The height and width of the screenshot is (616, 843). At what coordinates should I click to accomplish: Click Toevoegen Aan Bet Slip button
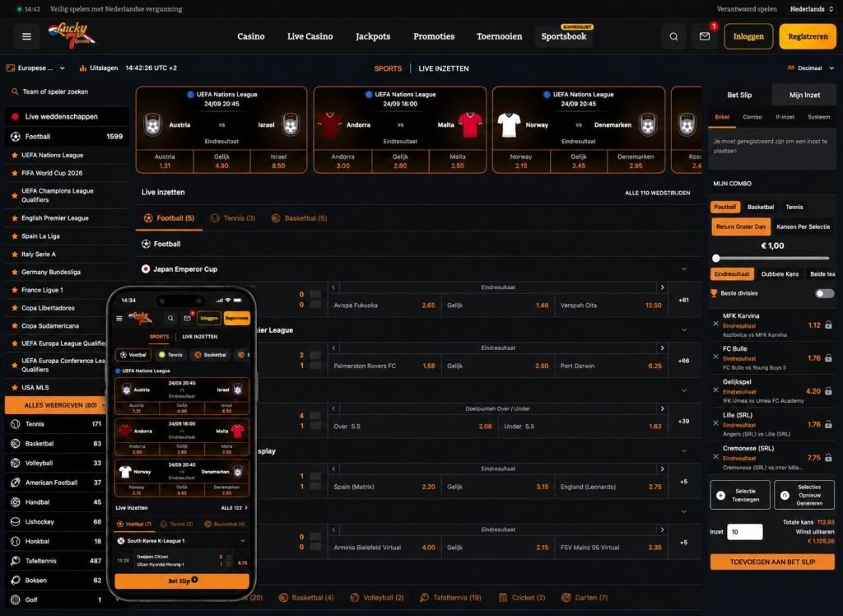(772, 562)
